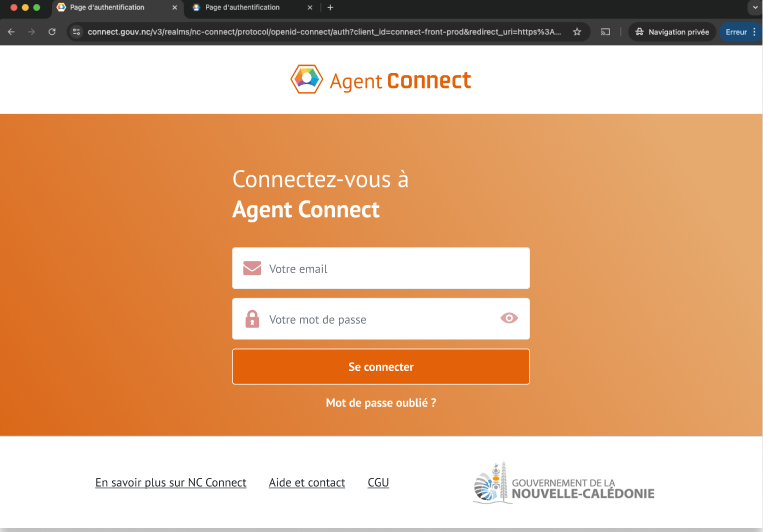Open site information icon in address bar
The height and width of the screenshot is (532, 763).
[76, 32]
